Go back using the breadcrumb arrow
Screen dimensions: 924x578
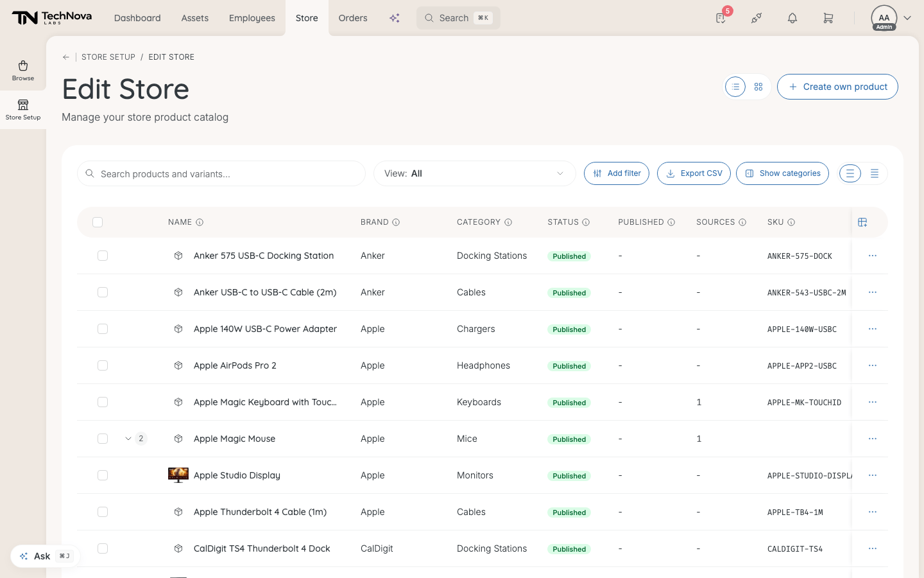pos(66,57)
